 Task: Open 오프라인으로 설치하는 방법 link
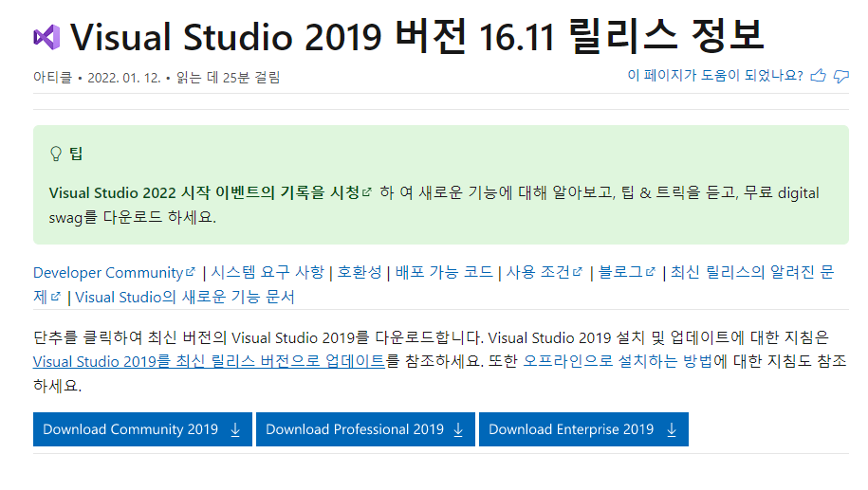pos(618,362)
